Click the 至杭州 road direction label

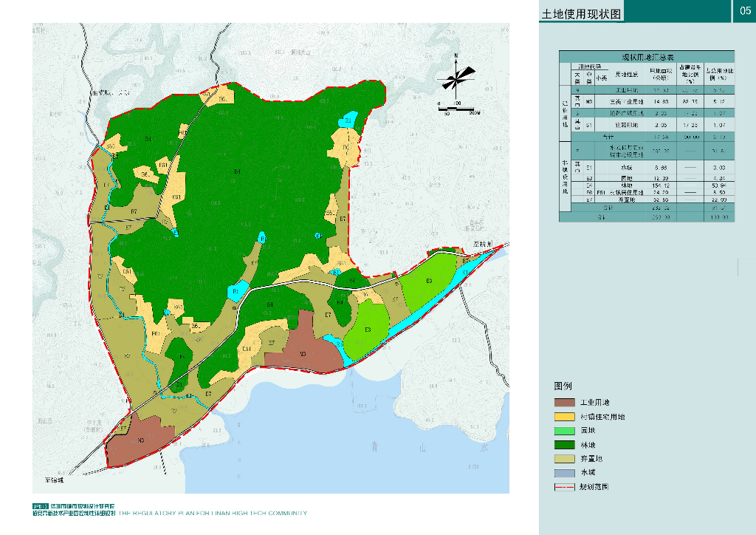(482, 243)
